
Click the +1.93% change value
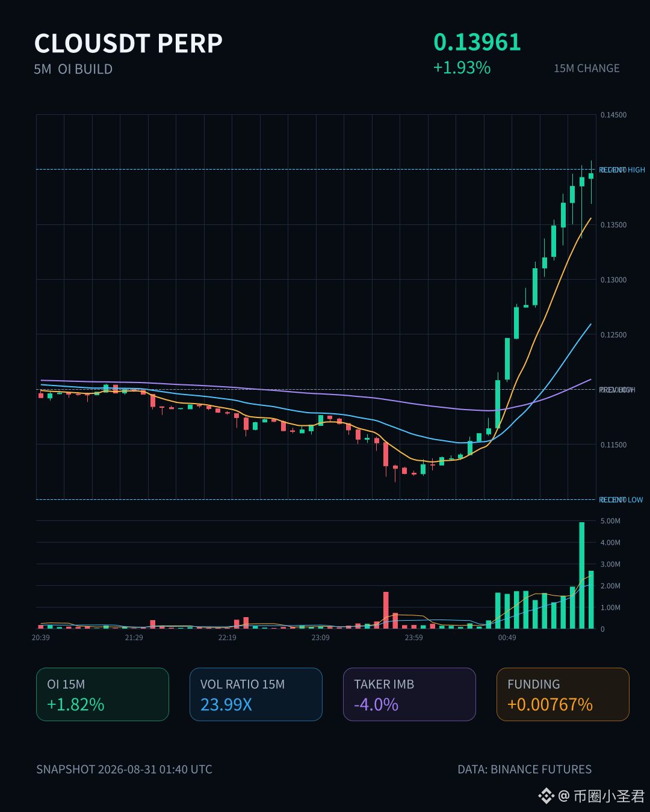point(462,67)
